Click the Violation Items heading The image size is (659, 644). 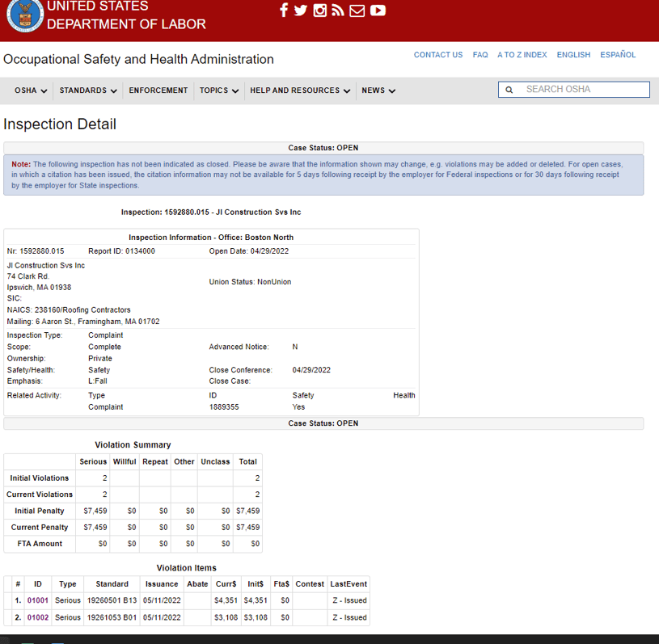click(x=187, y=568)
